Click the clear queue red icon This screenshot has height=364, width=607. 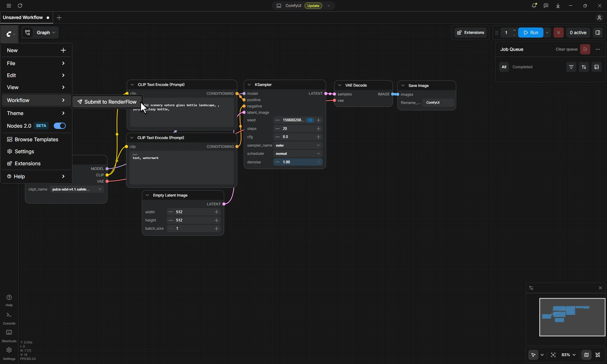coord(585,49)
